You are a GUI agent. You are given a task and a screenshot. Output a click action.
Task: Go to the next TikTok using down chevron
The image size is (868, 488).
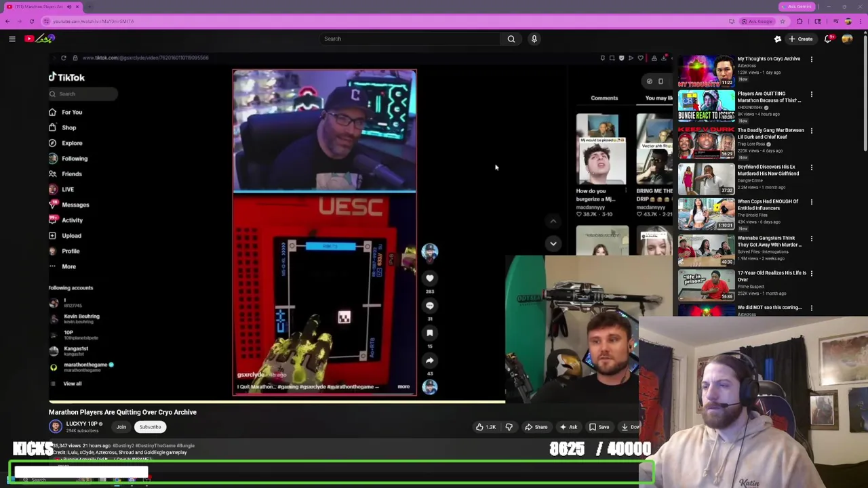[553, 243]
